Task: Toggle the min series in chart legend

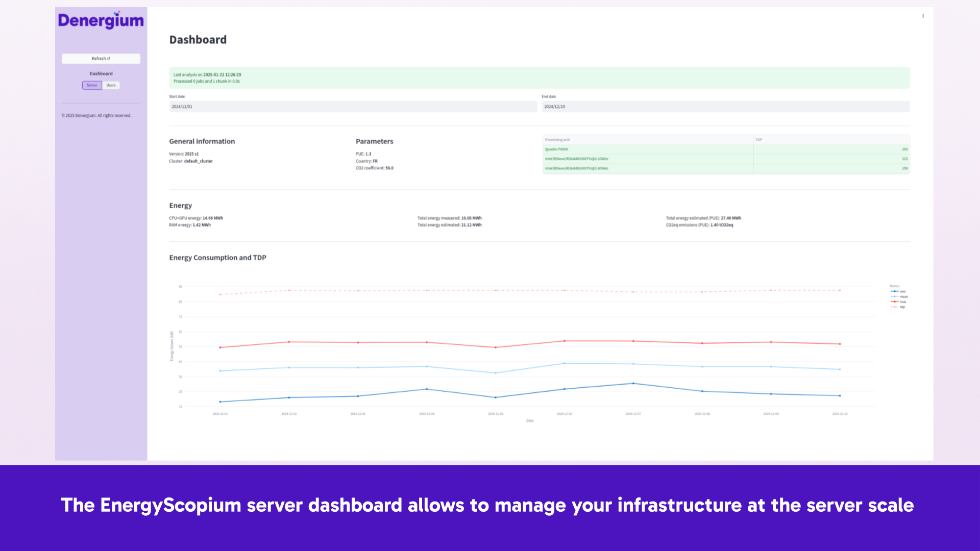Action: tap(898, 291)
